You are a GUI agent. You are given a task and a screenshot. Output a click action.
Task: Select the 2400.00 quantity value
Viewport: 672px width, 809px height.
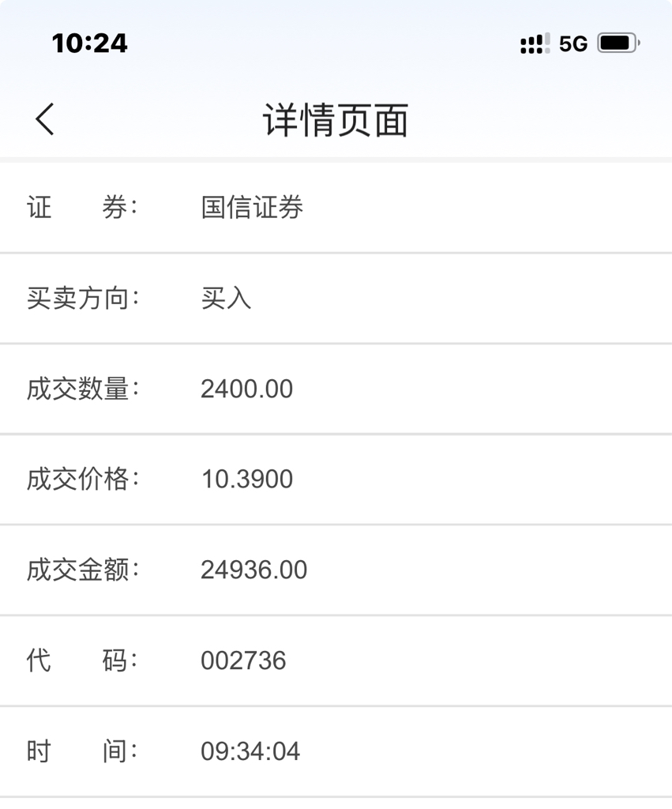[246, 389]
